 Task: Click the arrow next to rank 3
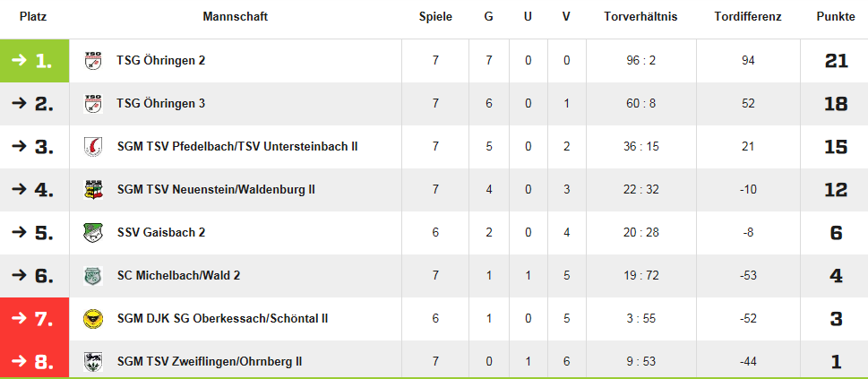click(x=18, y=146)
